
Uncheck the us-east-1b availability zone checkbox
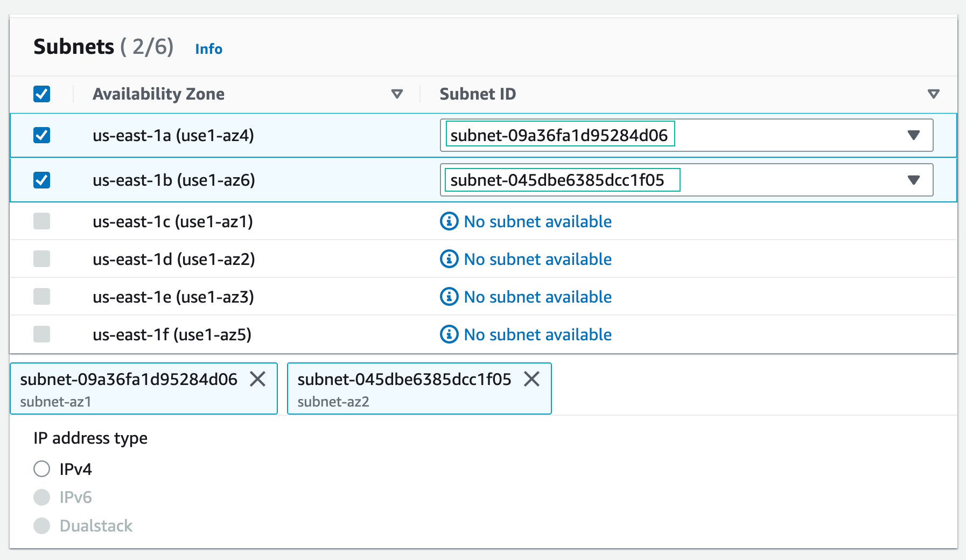(42, 180)
